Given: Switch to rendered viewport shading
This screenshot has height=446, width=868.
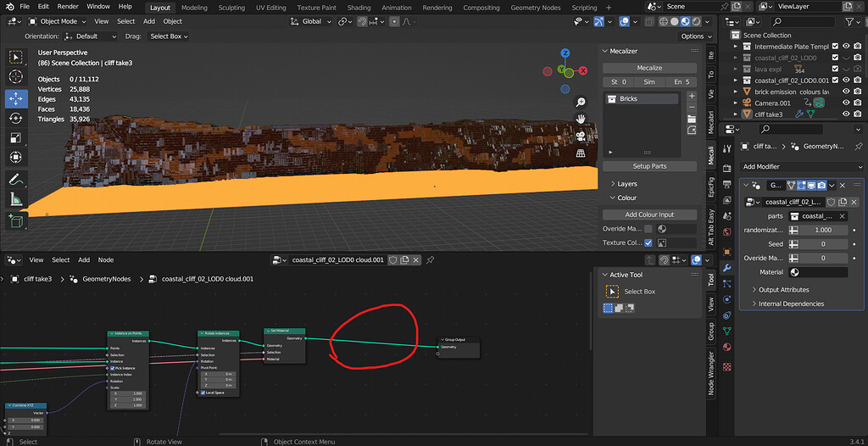Looking at the screenshot, I should [697, 21].
